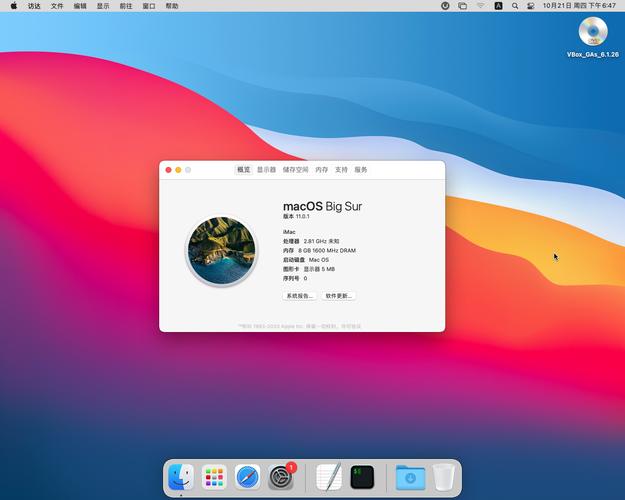Click the Big Sur round logo image

click(222, 251)
